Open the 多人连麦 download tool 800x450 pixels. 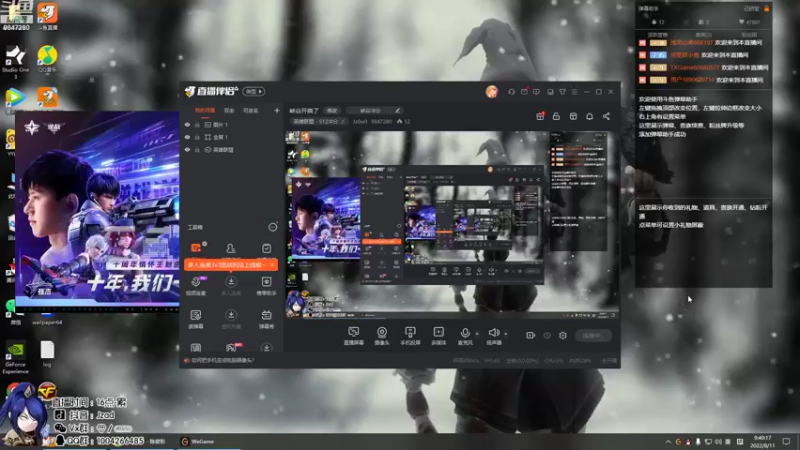pyautogui.click(x=231, y=285)
